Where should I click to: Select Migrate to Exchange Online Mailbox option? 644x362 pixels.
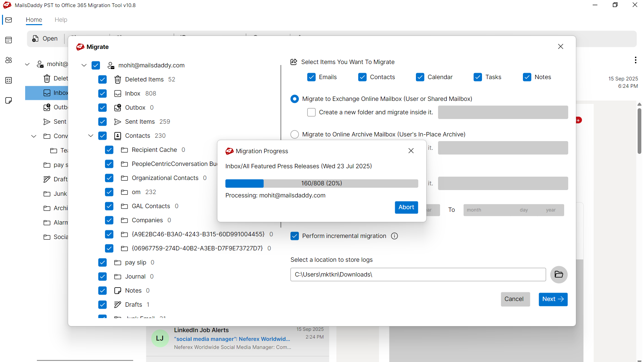coord(294,99)
